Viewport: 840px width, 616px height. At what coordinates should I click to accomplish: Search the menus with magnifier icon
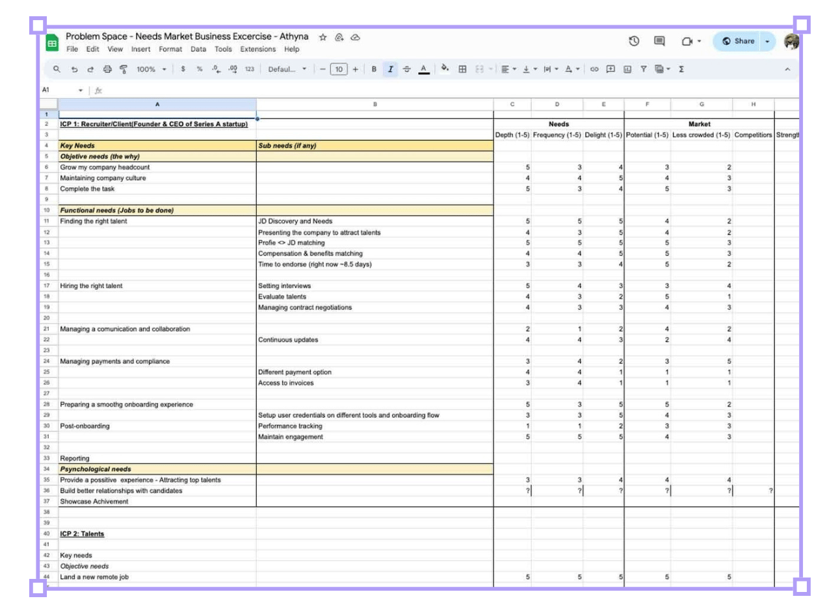click(x=57, y=69)
